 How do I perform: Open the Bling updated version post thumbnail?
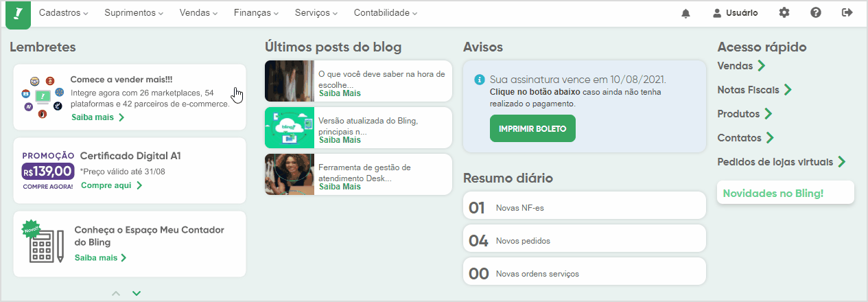click(x=289, y=127)
